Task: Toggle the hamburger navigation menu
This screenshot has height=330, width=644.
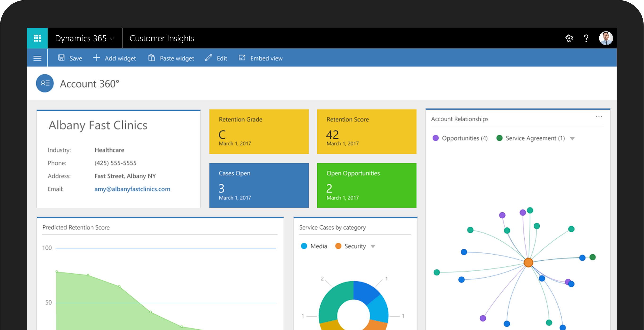Action: click(37, 58)
